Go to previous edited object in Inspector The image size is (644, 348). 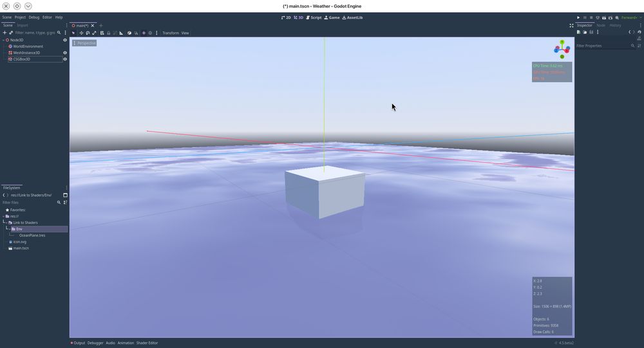point(630,32)
